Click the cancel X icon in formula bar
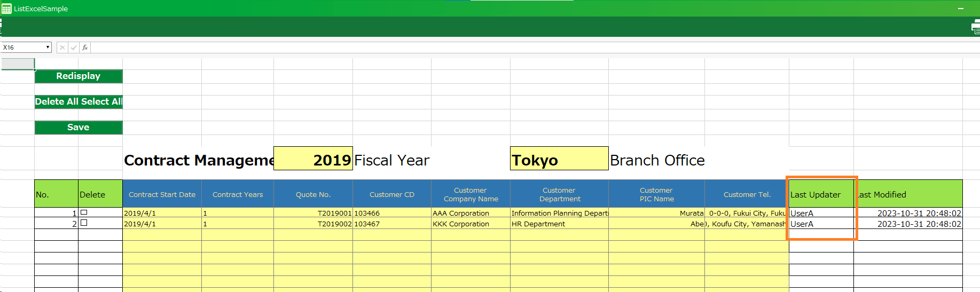Viewport: 980px width, 292px height. click(x=62, y=48)
